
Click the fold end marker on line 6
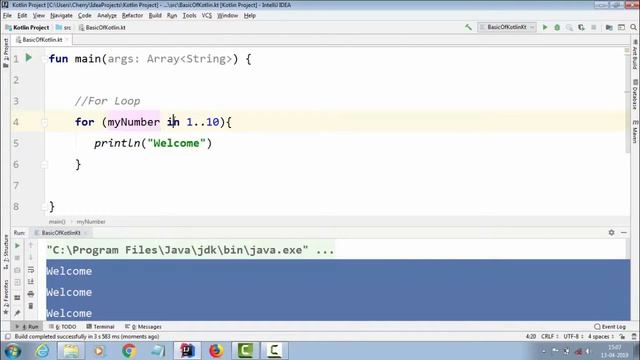coord(44,164)
